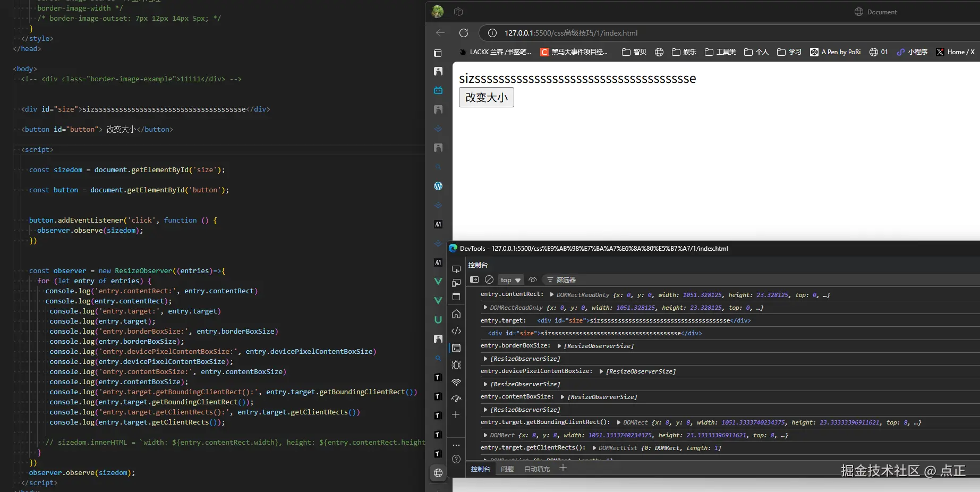Reload the page with the refresh icon
Screen dimensions: 980x492
click(x=463, y=33)
